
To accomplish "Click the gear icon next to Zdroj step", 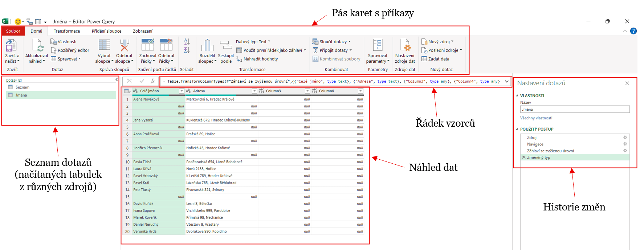I will pos(625,138).
